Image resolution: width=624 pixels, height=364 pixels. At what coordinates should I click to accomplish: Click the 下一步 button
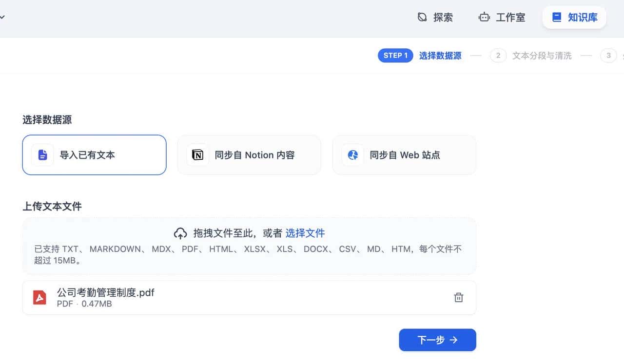click(x=437, y=340)
